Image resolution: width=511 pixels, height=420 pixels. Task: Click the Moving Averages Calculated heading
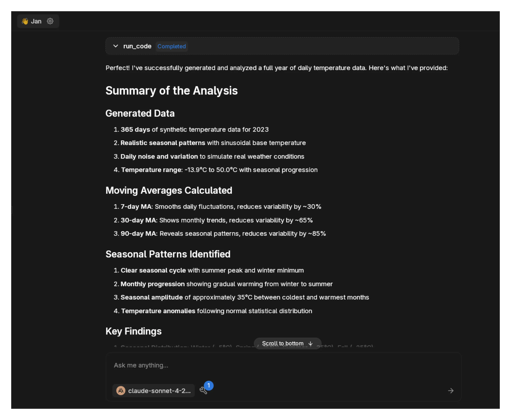[169, 190]
